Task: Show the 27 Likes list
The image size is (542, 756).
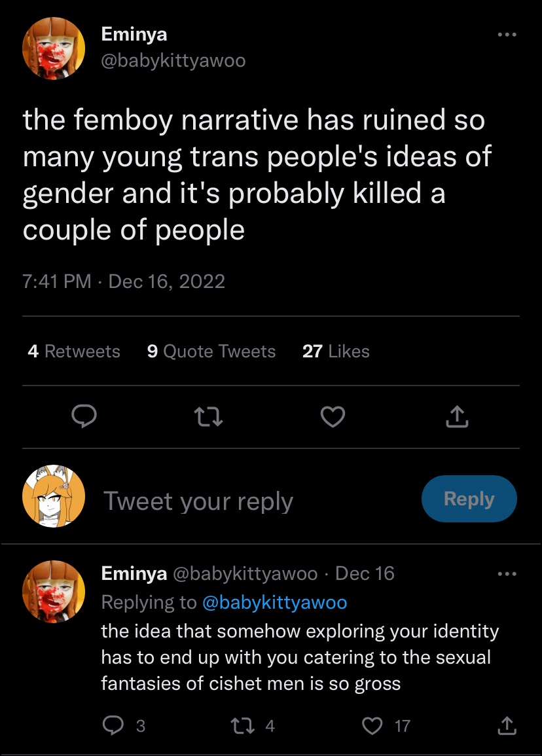Action: coord(336,351)
